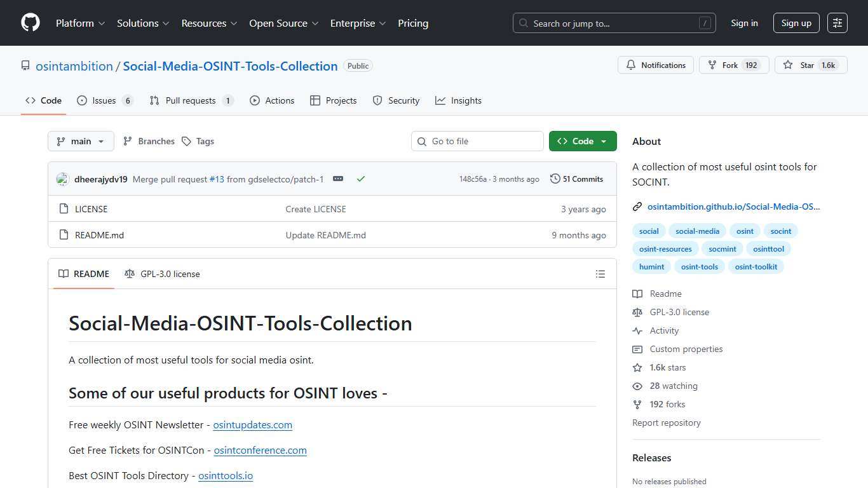Click the Security shield icon
Image resolution: width=868 pixels, height=488 pixels.
(377, 100)
